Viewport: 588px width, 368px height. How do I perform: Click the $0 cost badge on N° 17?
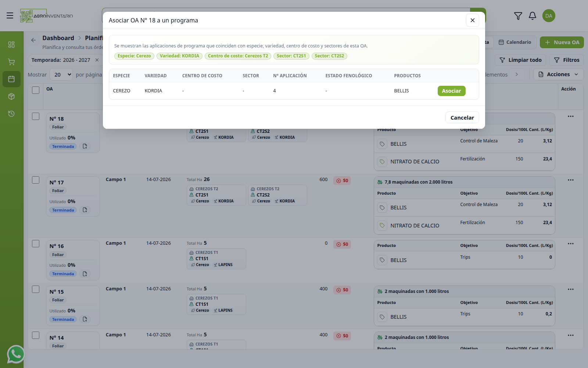[x=342, y=181]
